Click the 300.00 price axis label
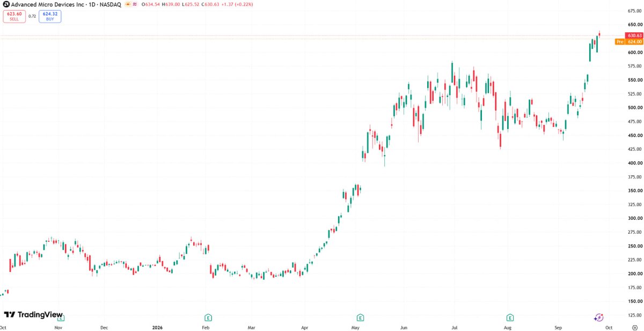Screen dimensions: 644x331 635,218
